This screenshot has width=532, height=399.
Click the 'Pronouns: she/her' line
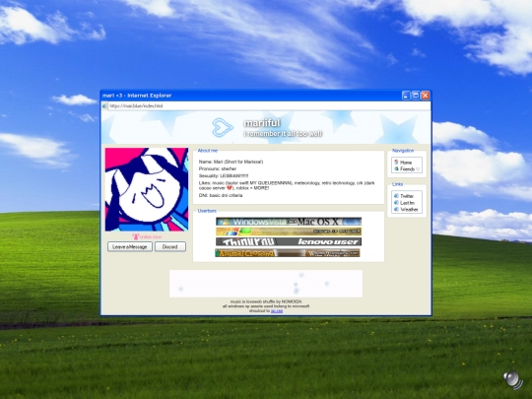[218, 168]
